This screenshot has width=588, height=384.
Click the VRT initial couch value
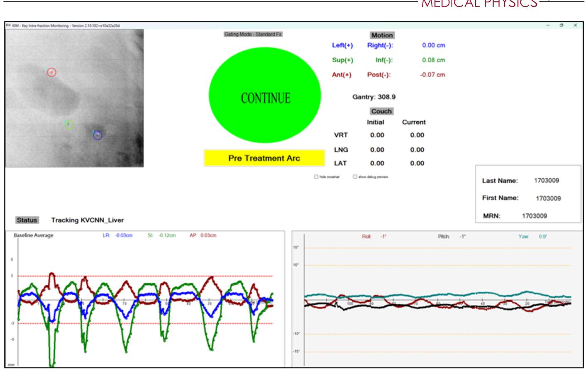(377, 135)
